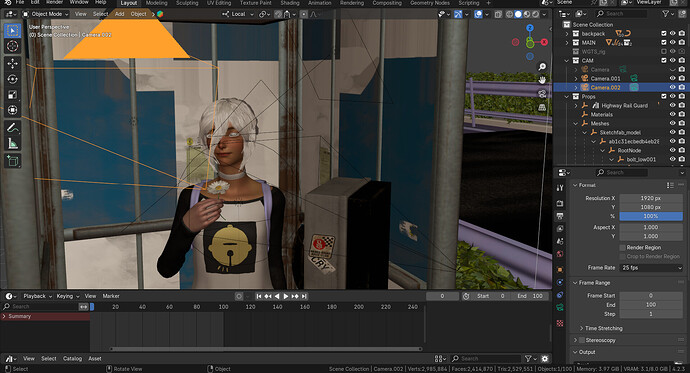Switch to Rendered viewport shading

(x=536, y=14)
